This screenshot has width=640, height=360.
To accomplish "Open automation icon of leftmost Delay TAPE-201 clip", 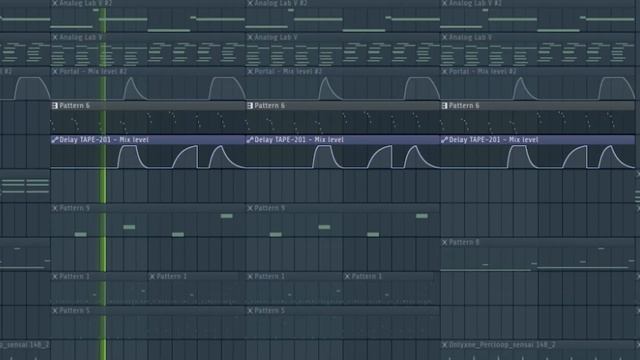I will tap(55, 140).
